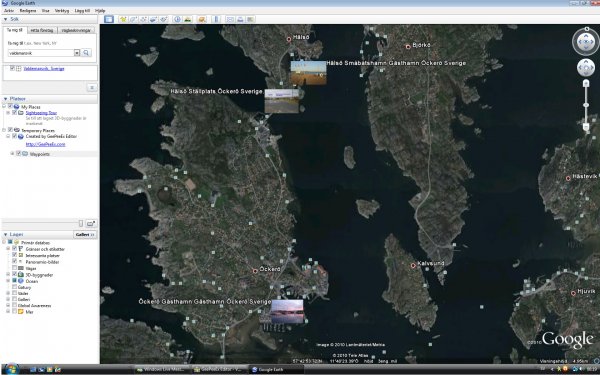Open the historical imagery clock icon
The image size is (600, 375).
coord(177,19)
